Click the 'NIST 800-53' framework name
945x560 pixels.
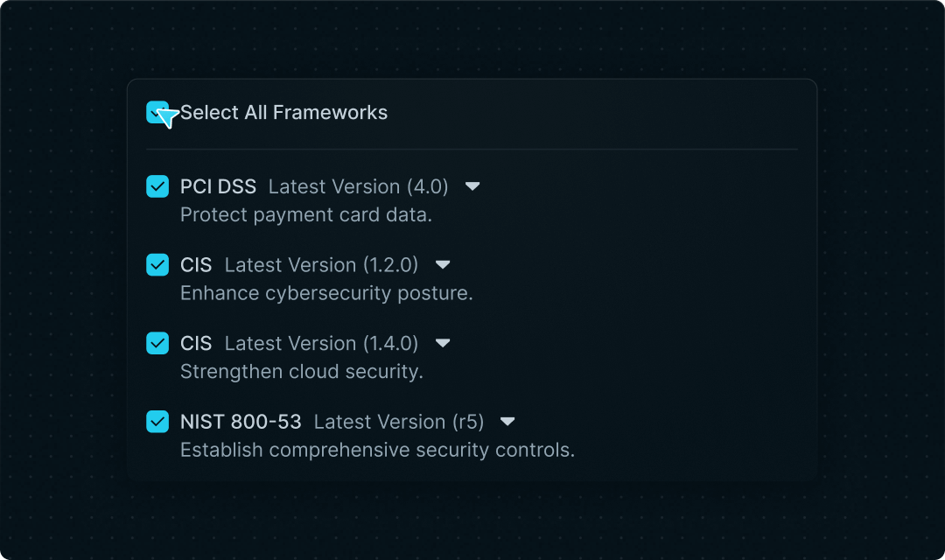(x=241, y=422)
